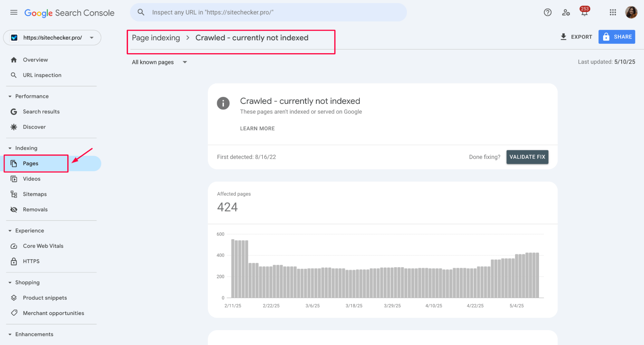
Task: Click the Videos play icon
Action: point(14,179)
